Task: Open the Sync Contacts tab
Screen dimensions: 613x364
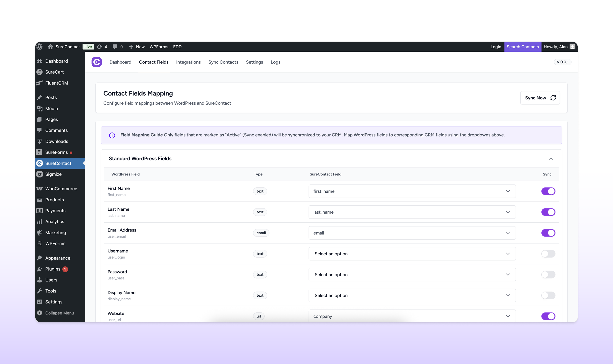Action: pos(223,62)
